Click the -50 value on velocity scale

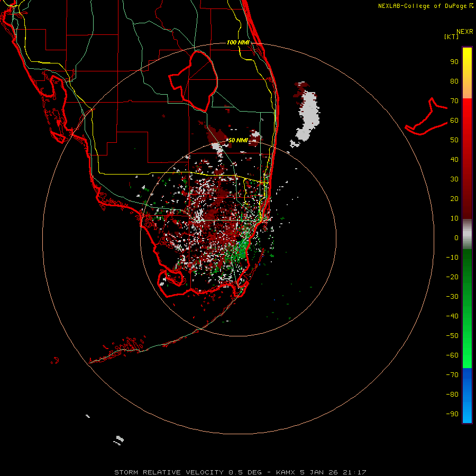pyautogui.click(x=452, y=336)
